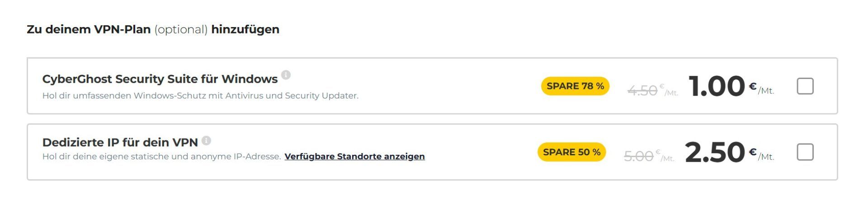Click the 2.50 € monthly price
868x205 pixels.
(x=729, y=152)
